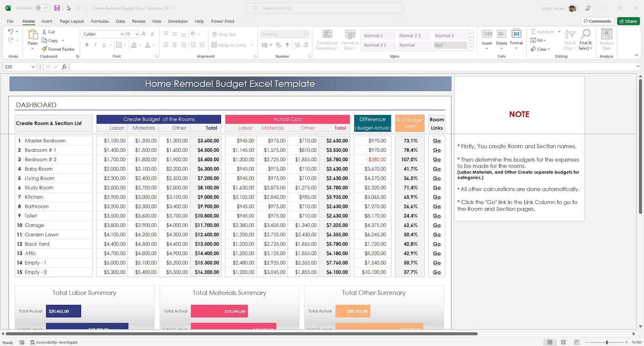
Task: Toggle Bold formatting
Action: click(86, 45)
